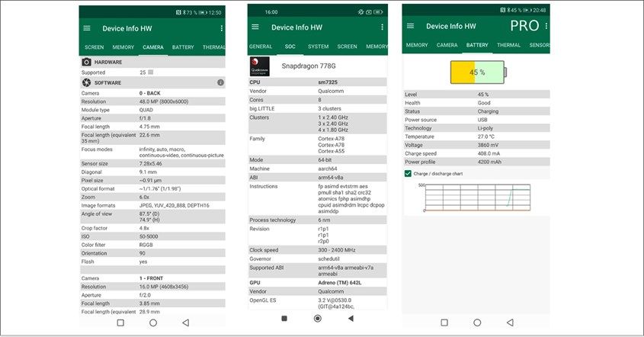Open MEMORY tab in middle phone

(x=376, y=47)
